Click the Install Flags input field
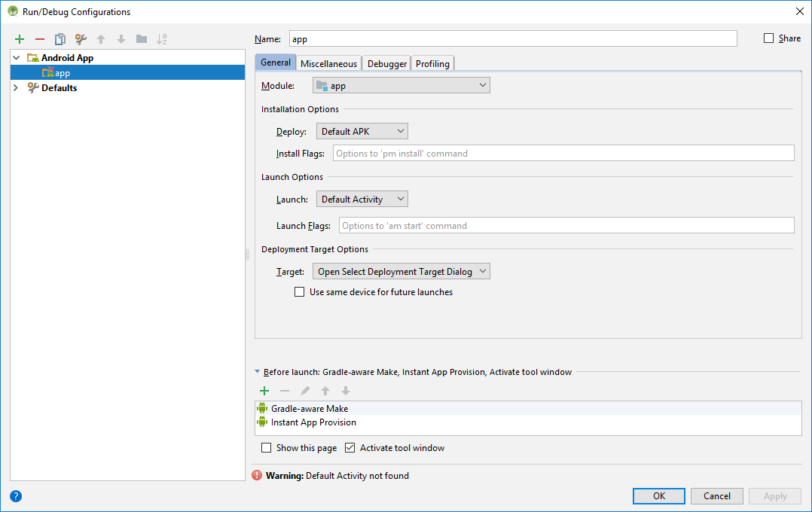The width and height of the screenshot is (812, 512). [x=563, y=154]
